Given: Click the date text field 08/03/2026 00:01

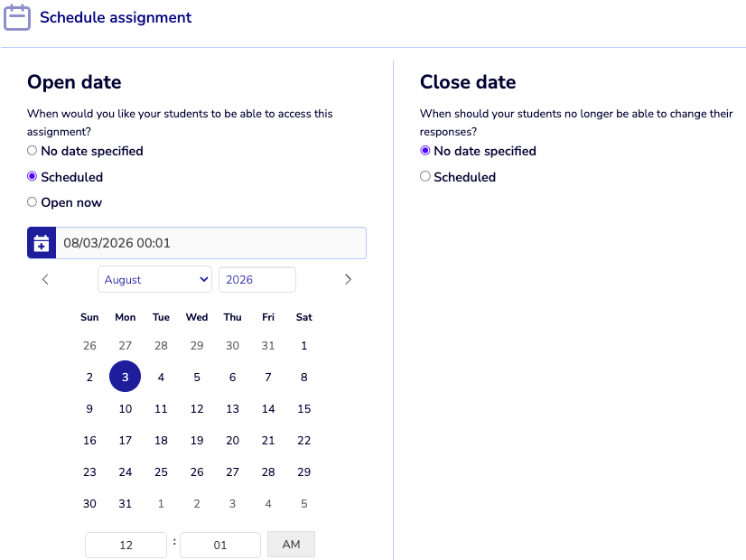Looking at the screenshot, I should coord(210,243).
